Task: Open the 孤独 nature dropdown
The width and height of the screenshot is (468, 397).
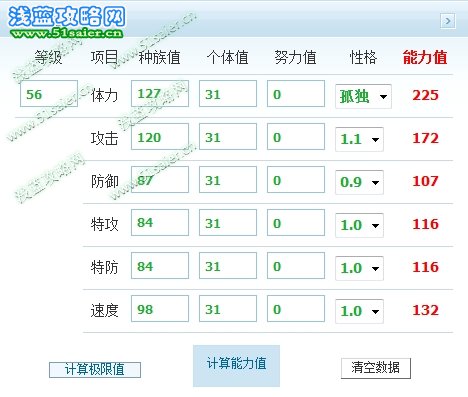Action: 363,96
